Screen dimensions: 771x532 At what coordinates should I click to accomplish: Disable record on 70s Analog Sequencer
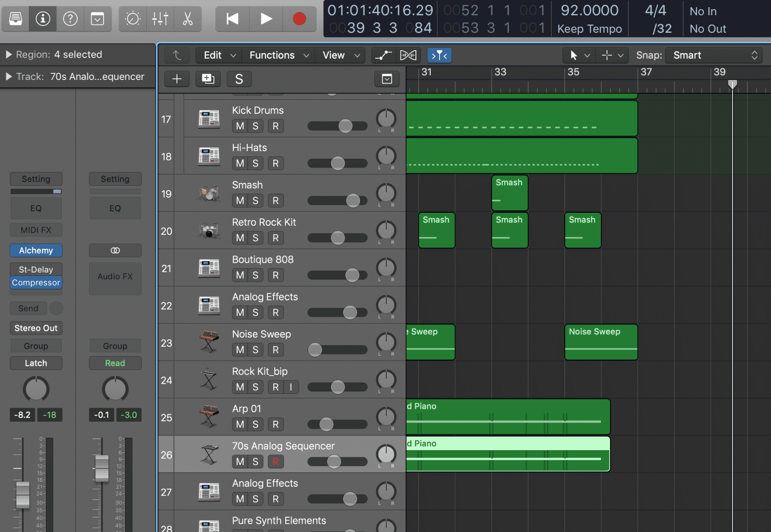276,462
